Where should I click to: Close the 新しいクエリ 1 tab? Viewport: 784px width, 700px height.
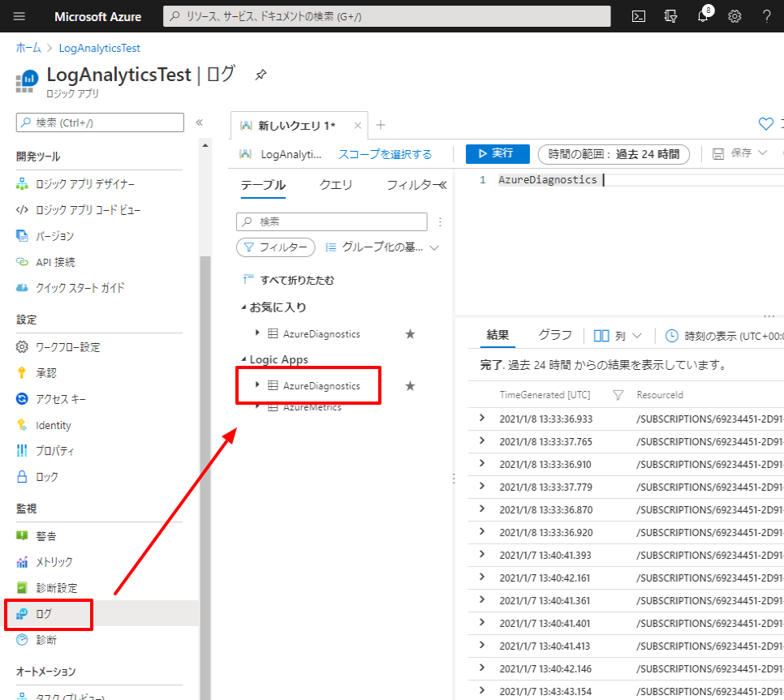click(357, 126)
